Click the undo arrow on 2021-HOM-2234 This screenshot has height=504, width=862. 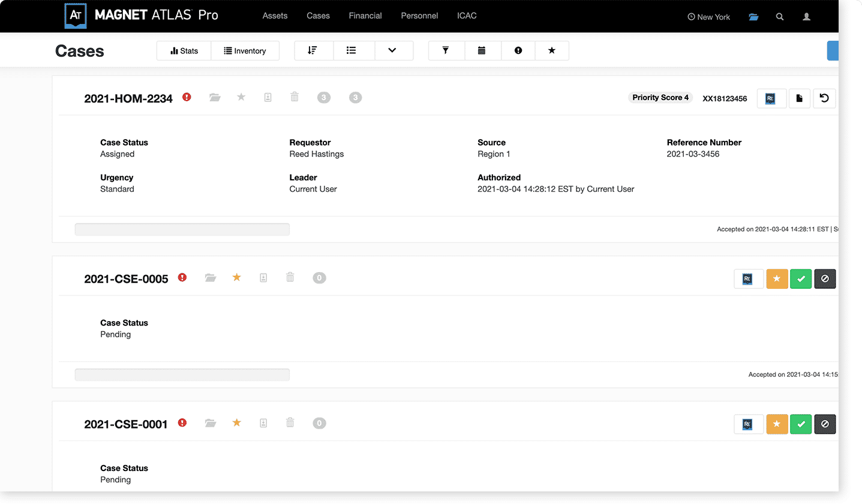(x=824, y=98)
